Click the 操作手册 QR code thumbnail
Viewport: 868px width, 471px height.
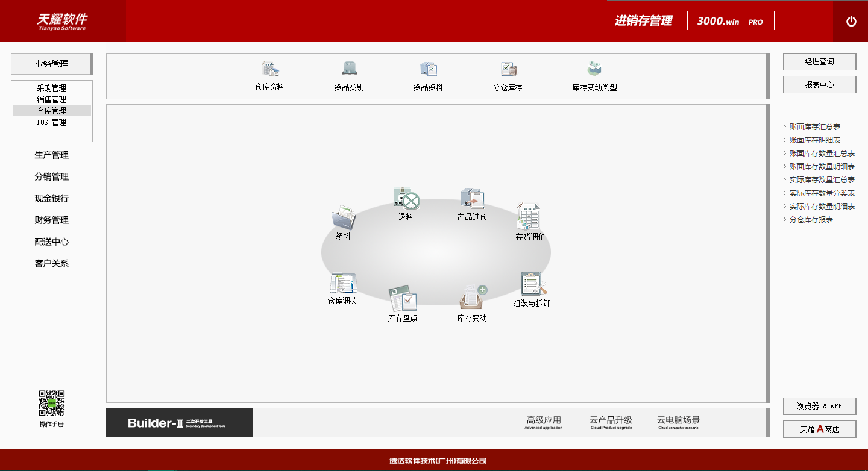[x=52, y=404]
